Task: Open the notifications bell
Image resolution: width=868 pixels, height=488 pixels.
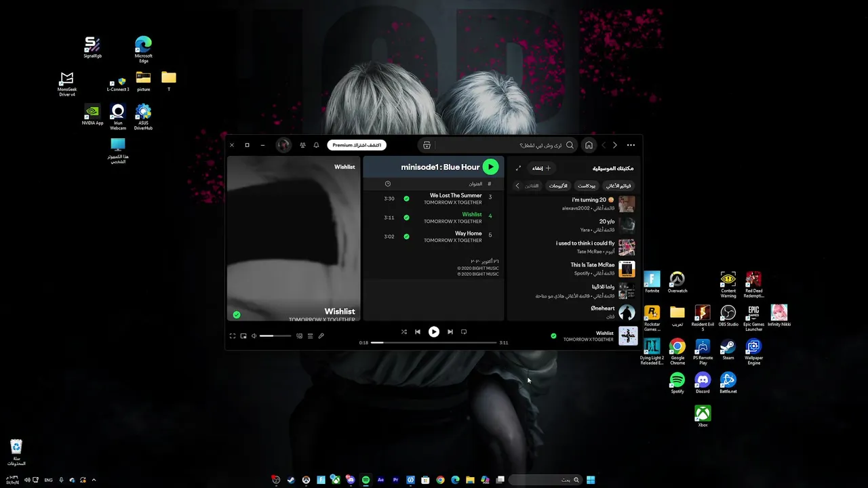Action: click(x=316, y=145)
